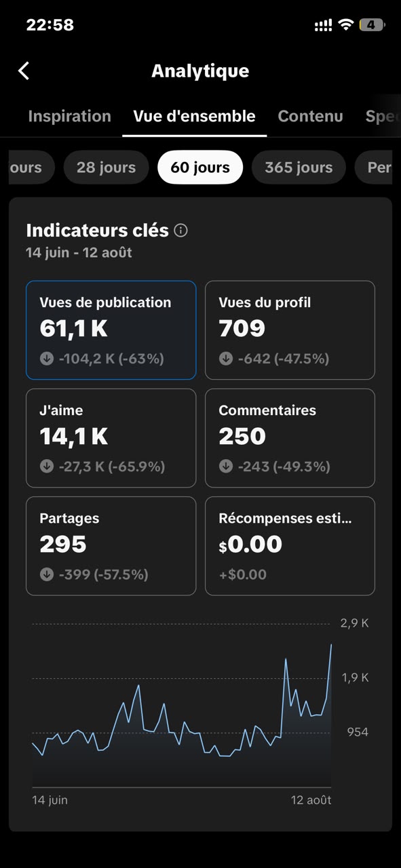Open the Indicateurs clés info icon
This screenshot has width=401, height=868.
coord(180,231)
